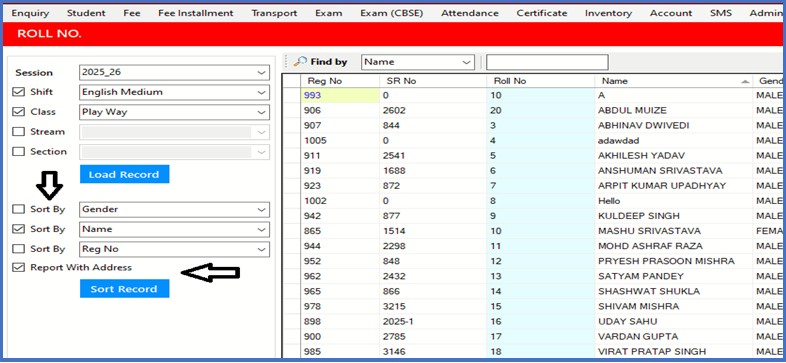786x363 pixels.
Task: Click PRYESH PRASOON MISHRA name cell
Action: pyautogui.click(x=674, y=261)
